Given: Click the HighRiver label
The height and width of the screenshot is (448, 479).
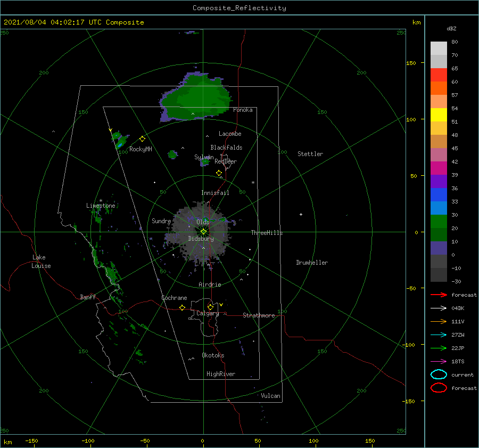Looking at the screenshot, I should coord(220,374).
